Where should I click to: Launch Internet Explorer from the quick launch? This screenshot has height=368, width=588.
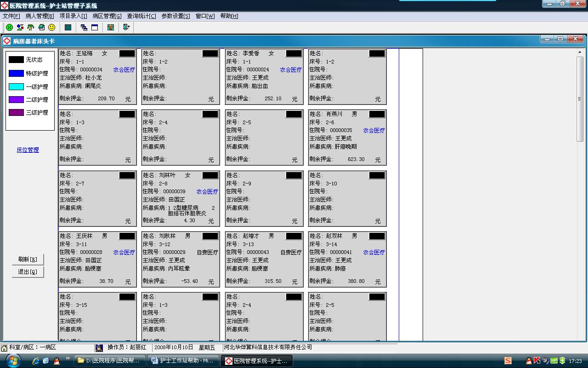click(35, 361)
